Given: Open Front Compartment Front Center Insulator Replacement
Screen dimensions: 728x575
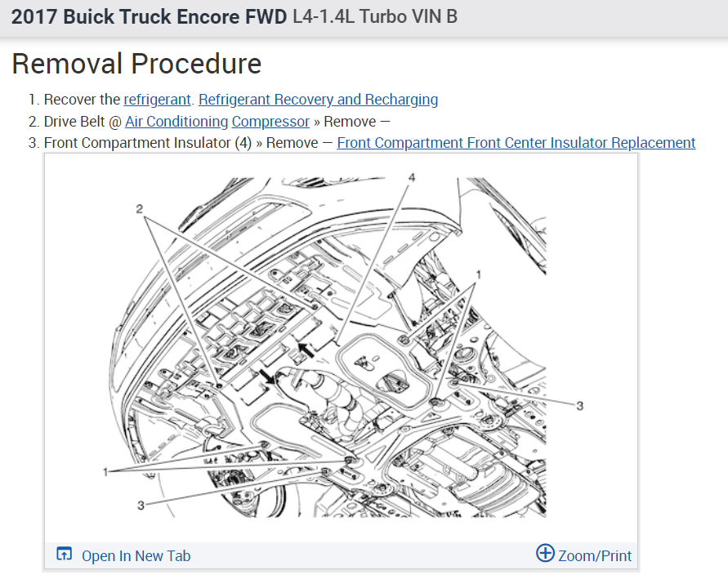Looking at the screenshot, I should click(516, 143).
